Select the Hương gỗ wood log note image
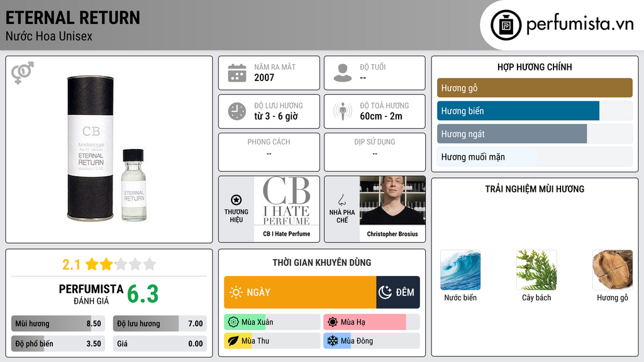644x362 pixels. [x=613, y=270]
